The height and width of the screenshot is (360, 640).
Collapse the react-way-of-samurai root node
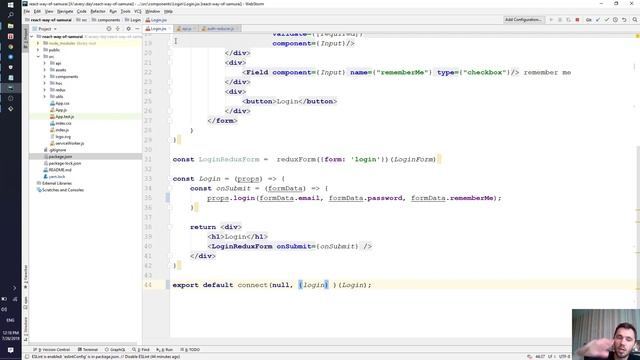click(32, 37)
